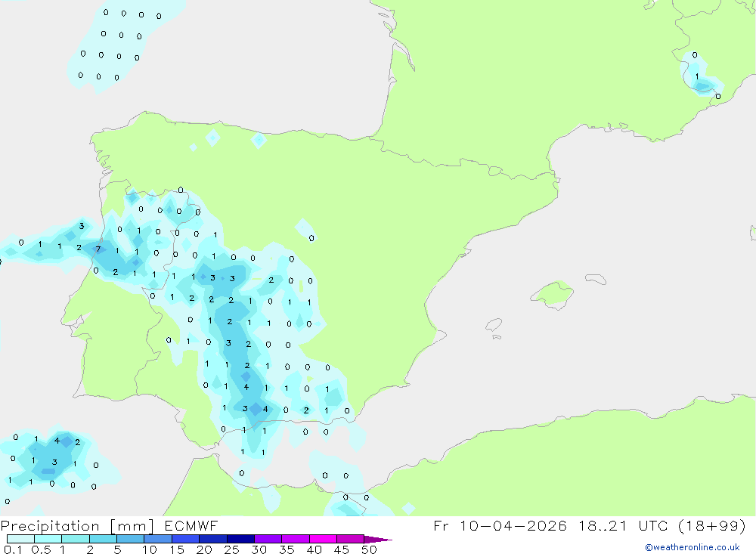Click the "40" legend tick label
The image size is (756, 554).
(314, 549)
